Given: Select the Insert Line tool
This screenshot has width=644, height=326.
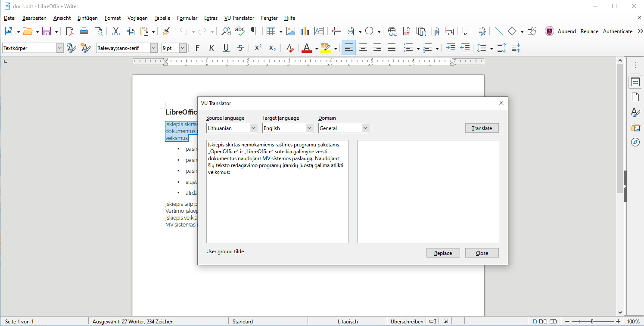Looking at the screenshot, I should point(498,31).
